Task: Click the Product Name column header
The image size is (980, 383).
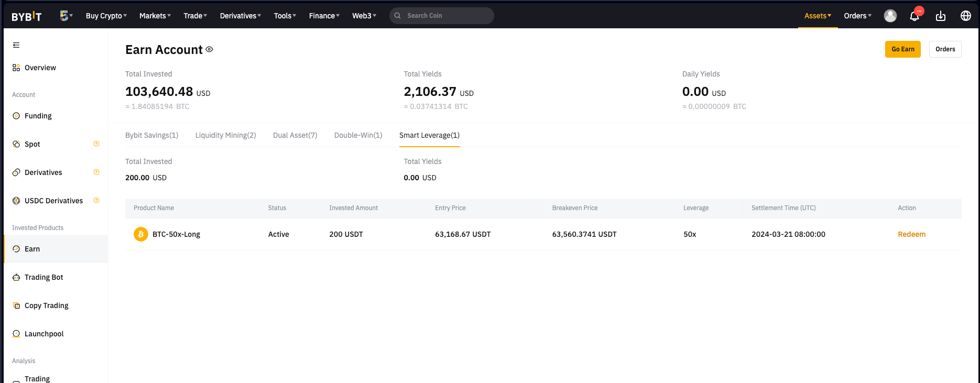Action: coord(154,208)
